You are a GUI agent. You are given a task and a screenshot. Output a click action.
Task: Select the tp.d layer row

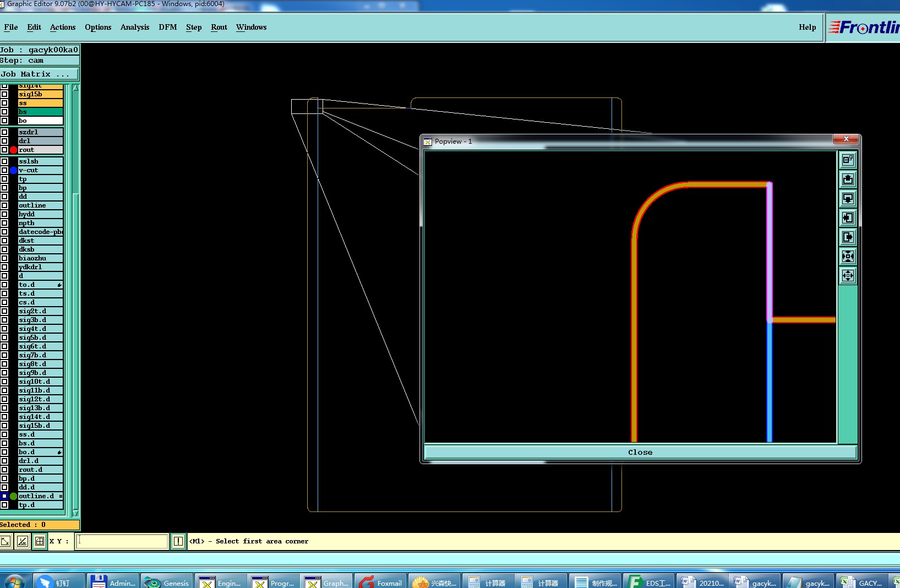pyautogui.click(x=41, y=505)
